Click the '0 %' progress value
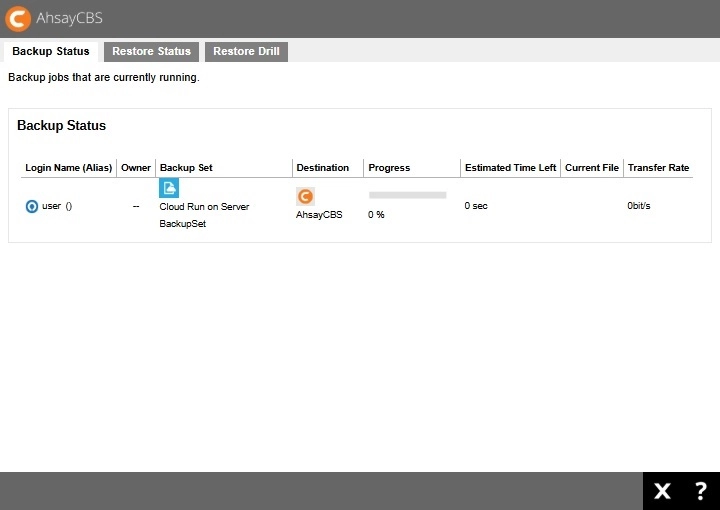This screenshot has width=720, height=510. coord(376,215)
